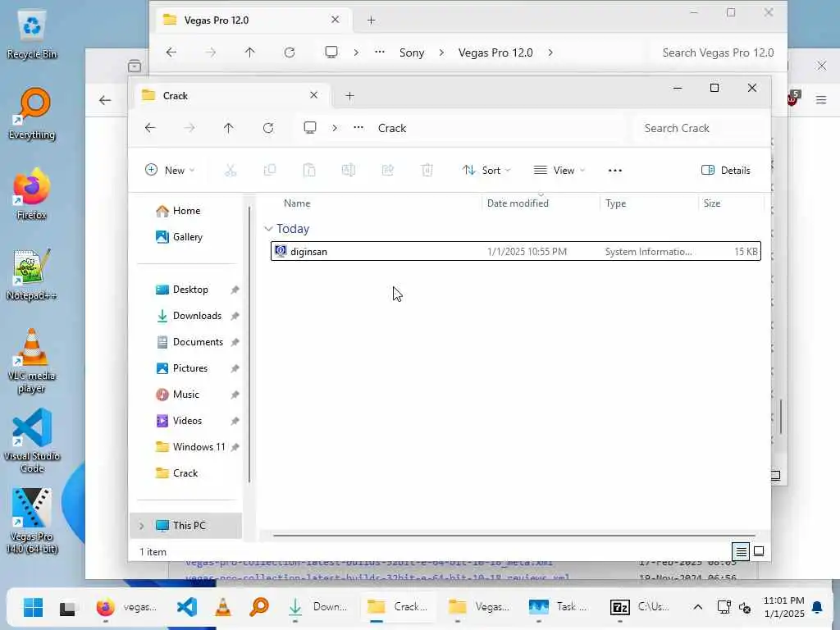Screen dimensions: 840x630
Task: Click the Paste clipboard icon in Crack toolbar
Action: 309,171
